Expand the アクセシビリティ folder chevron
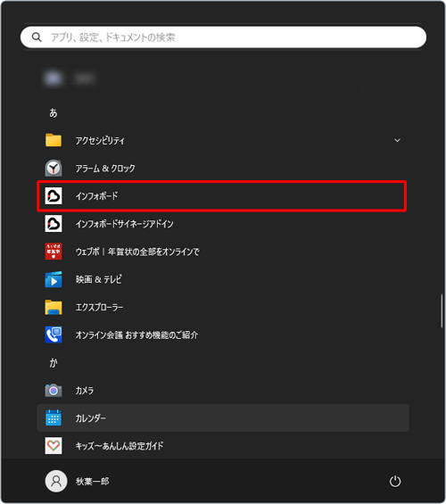This screenshot has width=446, height=504. coord(397,140)
